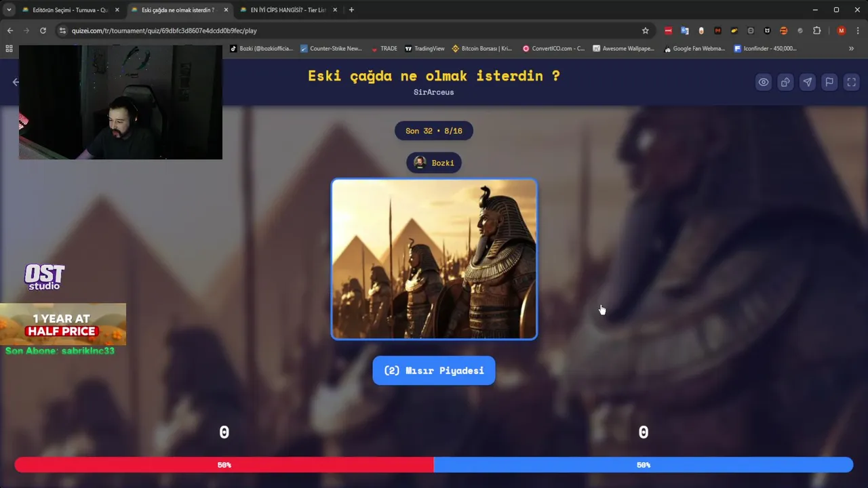Click the yellow pill-shaped extension icon
Screen dimensions: 868x488
coord(734,30)
